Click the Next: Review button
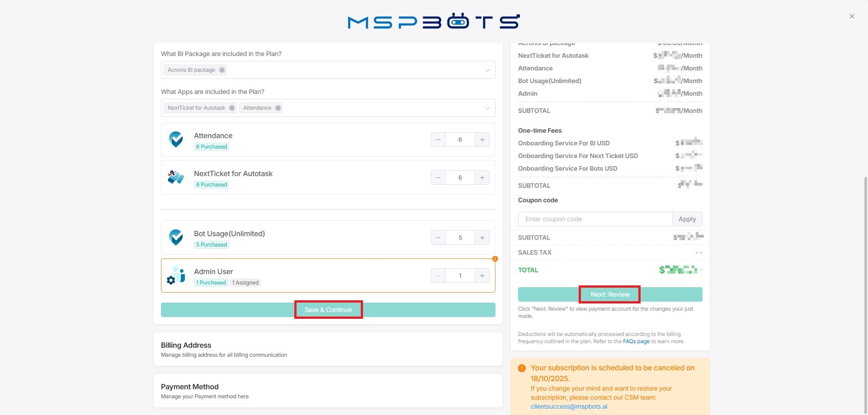 pos(610,294)
